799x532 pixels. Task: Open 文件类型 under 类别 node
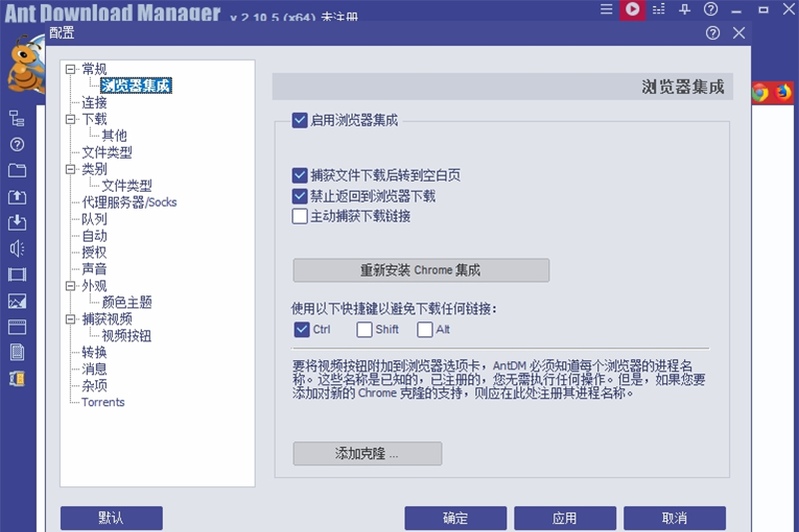tap(127, 186)
